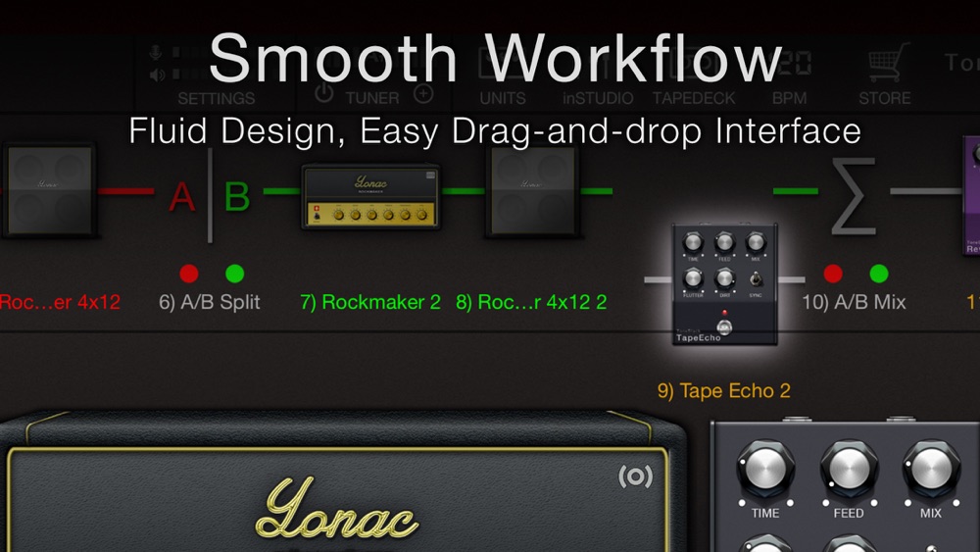Click the gold Lonac logo on amp

pyautogui.click(x=337, y=508)
